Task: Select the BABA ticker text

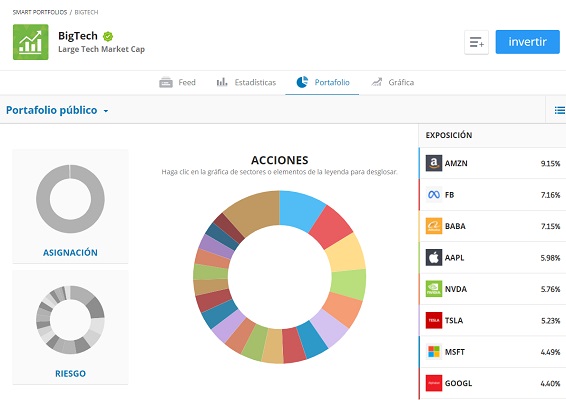Action: pyautogui.click(x=455, y=226)
